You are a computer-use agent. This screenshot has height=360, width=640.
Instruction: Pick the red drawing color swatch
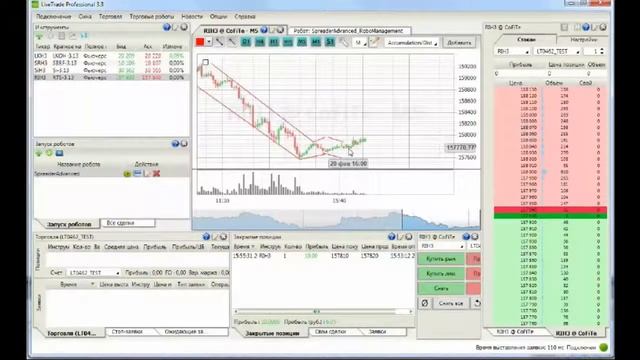[200, 42]
